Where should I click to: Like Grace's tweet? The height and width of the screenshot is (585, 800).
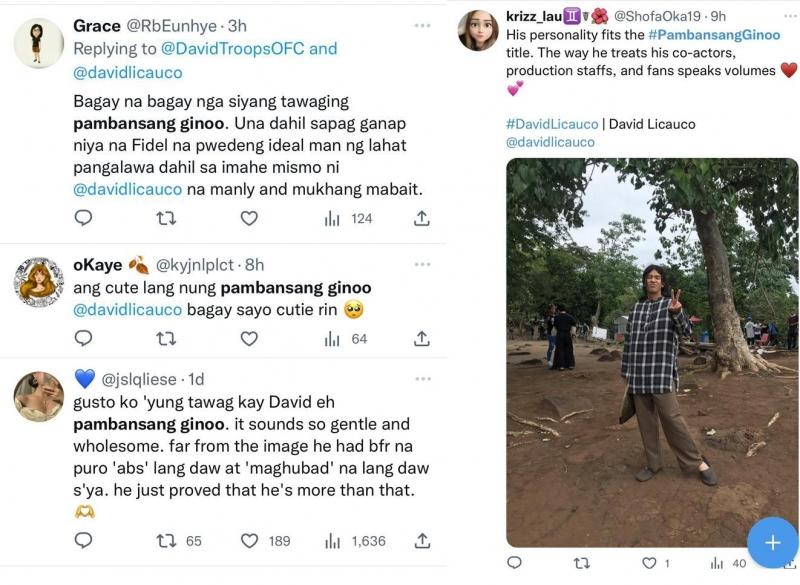[249, 218]
